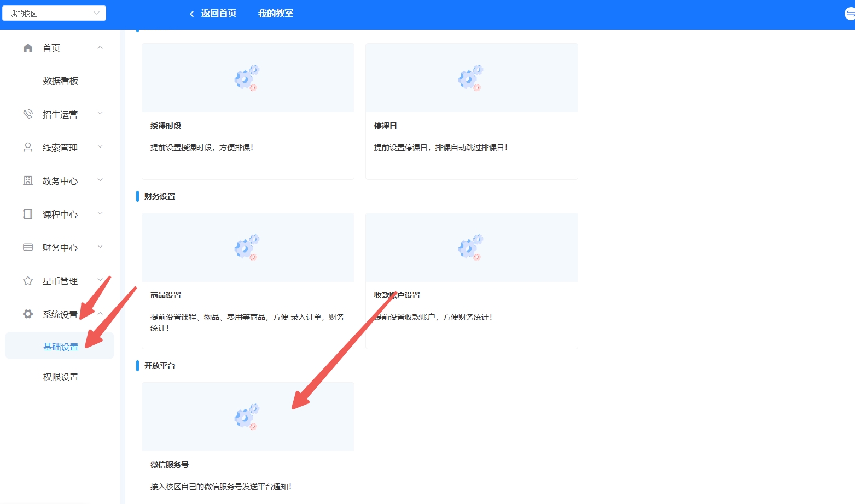The width and height of the screenshot is (855, 504).
Task: Click the gears image on 停课日 card
Action: click(x=471, y=78)
